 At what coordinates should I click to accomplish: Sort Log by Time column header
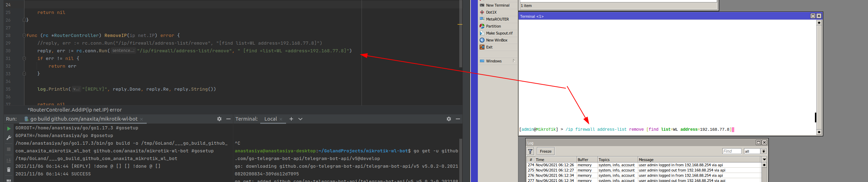pos(555,160)
